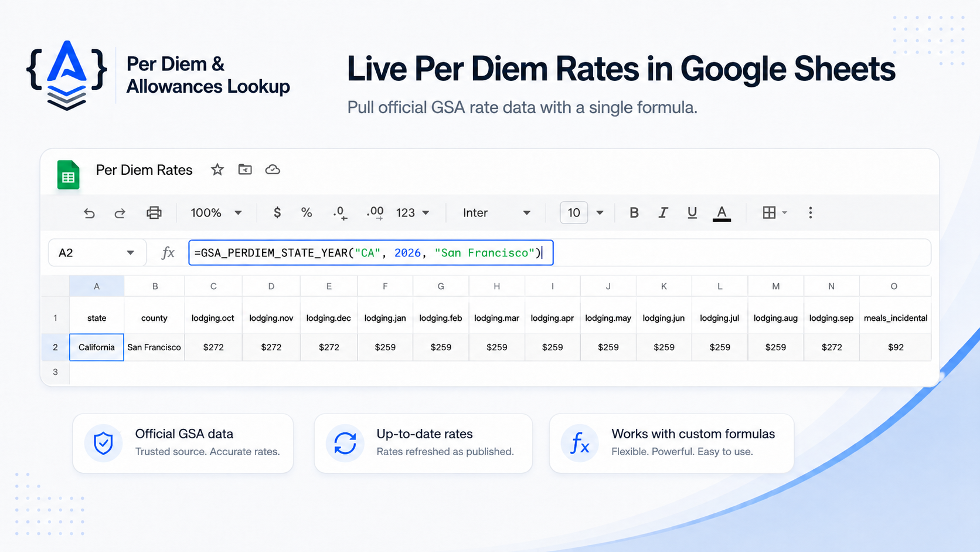Toggle underline formatting
Screen dimensions: 980x552
pos(692,212)
